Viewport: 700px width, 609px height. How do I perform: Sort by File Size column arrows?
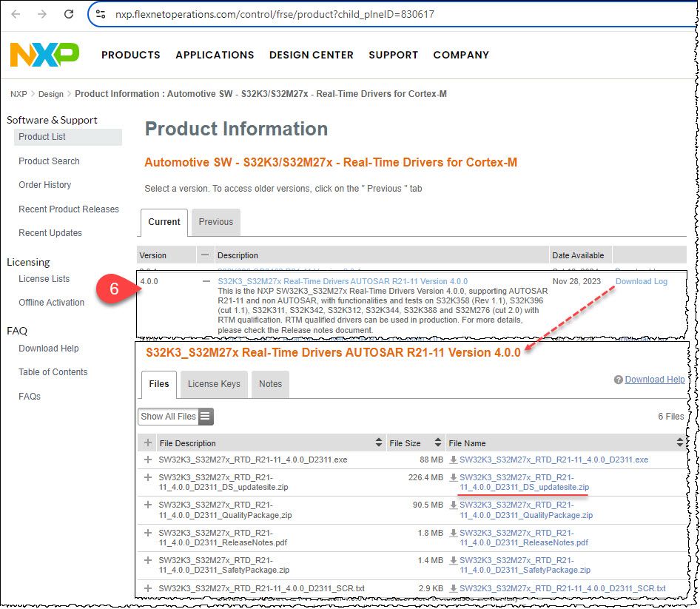(x=438, y=443)
